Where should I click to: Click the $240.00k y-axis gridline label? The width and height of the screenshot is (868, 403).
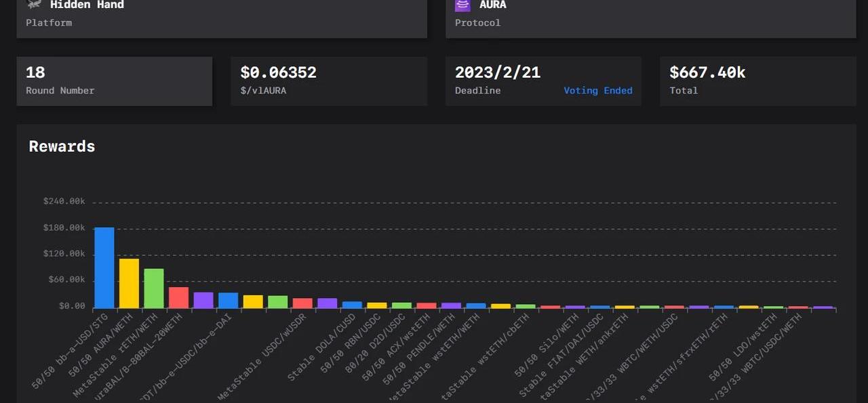pyautogui.click(x=64, y=201)
